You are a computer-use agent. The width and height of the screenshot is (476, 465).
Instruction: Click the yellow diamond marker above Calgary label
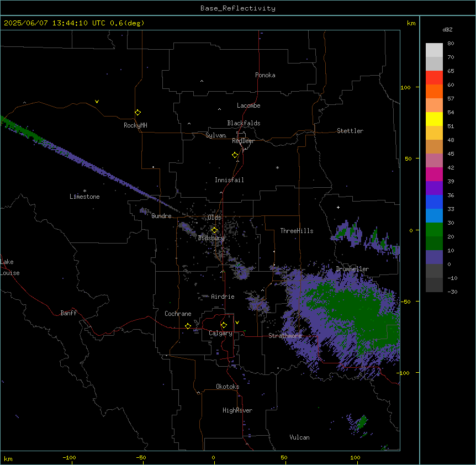224,325
